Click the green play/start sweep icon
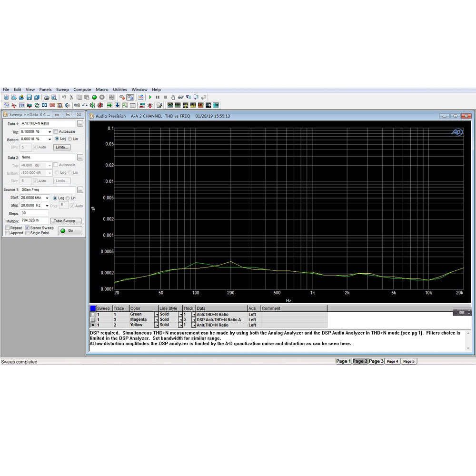The width and height of the screenshot is (476, 476). [x=150, y=97]
